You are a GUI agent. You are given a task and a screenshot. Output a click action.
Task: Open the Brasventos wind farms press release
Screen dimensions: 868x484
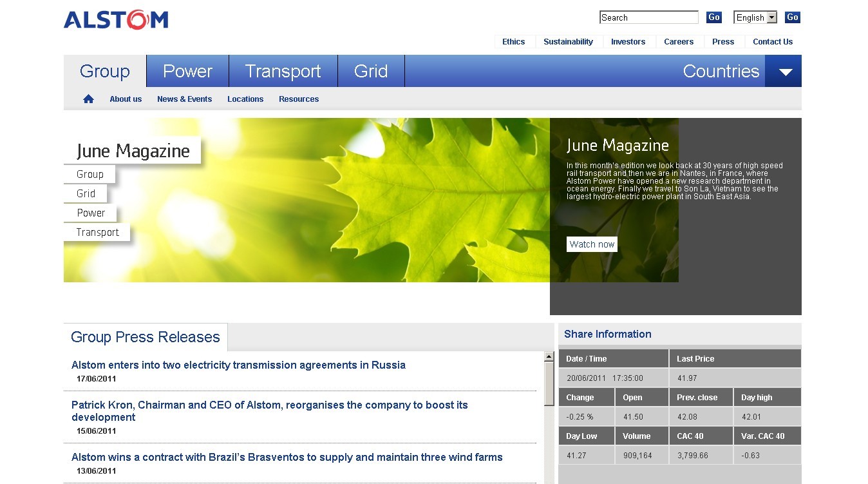[x=287, y=458]
